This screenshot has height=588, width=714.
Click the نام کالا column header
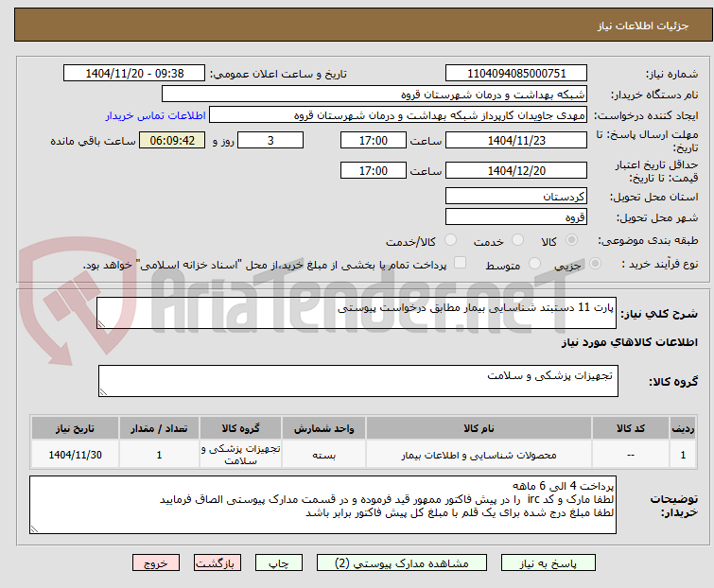[x=479, y=428]
